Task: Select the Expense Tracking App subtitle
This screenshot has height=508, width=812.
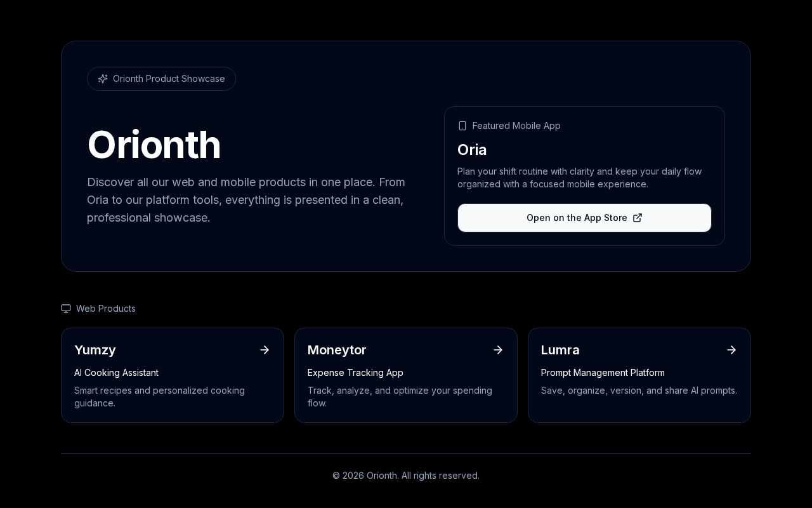Action: pyautogui.click(x=355, y=373)
